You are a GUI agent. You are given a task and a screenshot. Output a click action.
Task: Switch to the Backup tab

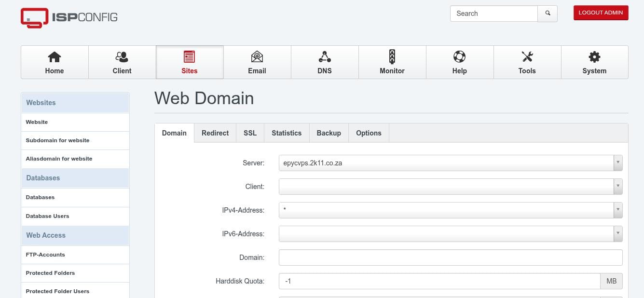tap(329, 133)
